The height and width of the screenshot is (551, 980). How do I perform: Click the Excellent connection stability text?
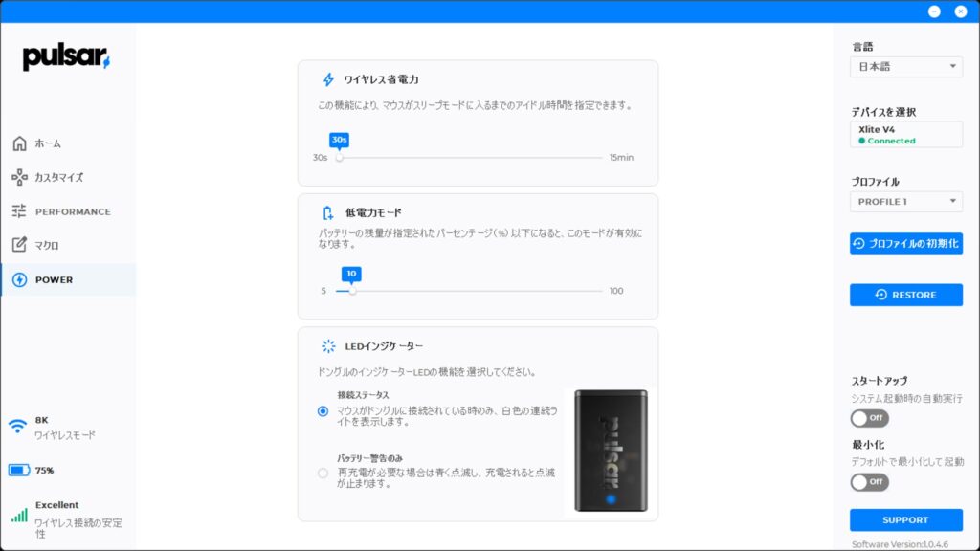tap(56, 505)
